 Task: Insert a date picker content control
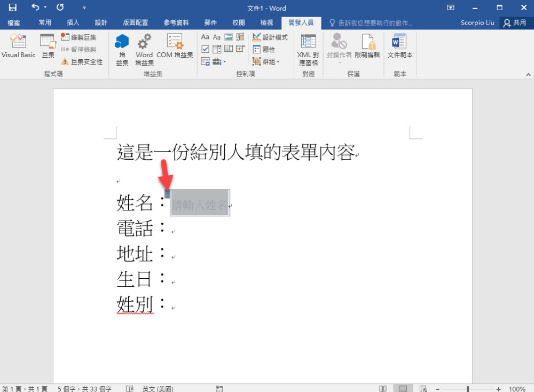coord(240,49)
